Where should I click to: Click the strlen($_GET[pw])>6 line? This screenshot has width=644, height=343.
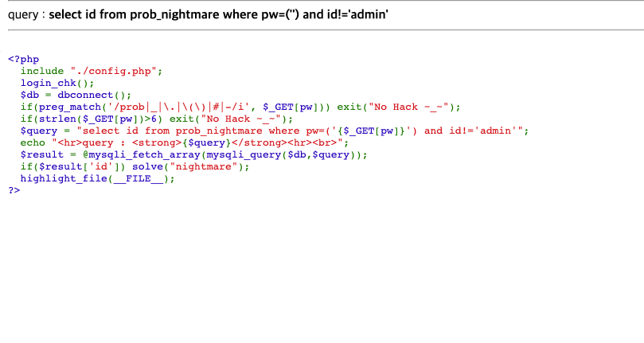pyautogui.click(x=157, y=119)
